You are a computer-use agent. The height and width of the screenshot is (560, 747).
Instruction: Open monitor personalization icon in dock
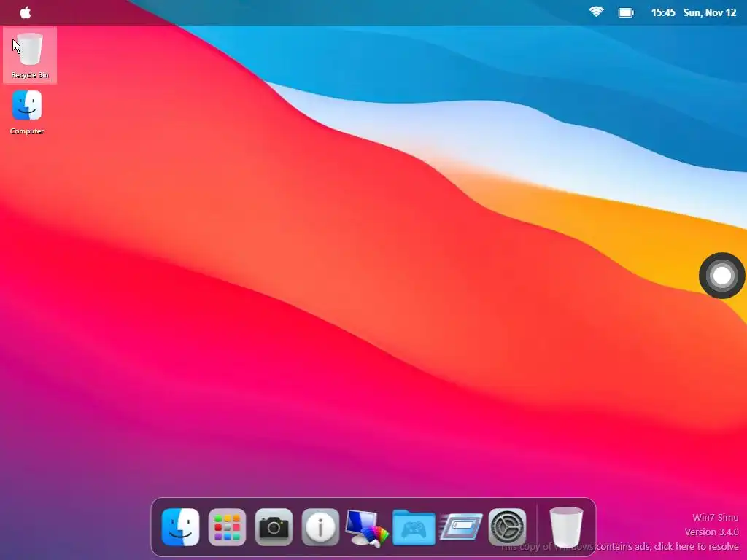(366, 528)
